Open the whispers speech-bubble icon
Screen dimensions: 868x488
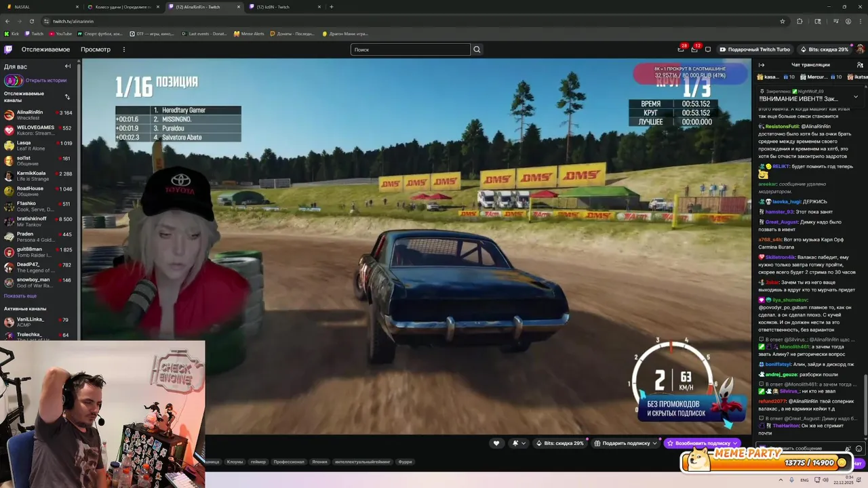tap(708, 49)
